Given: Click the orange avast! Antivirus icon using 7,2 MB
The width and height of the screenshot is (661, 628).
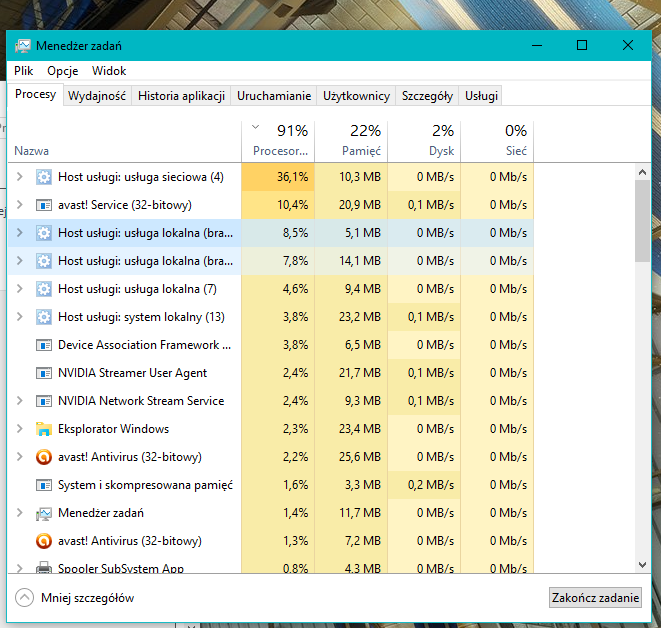Looking at the screenshot, I should [44, 541].
